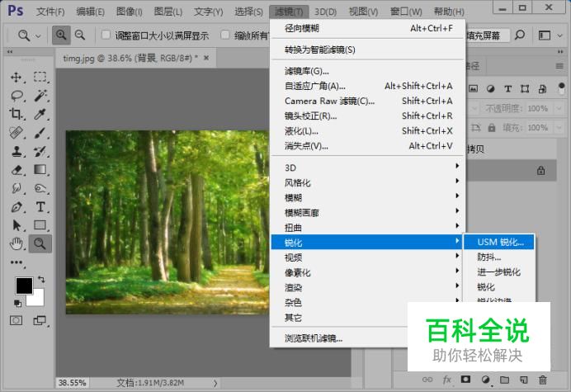Open the opacity 100% dropdown

coord(559,108)
